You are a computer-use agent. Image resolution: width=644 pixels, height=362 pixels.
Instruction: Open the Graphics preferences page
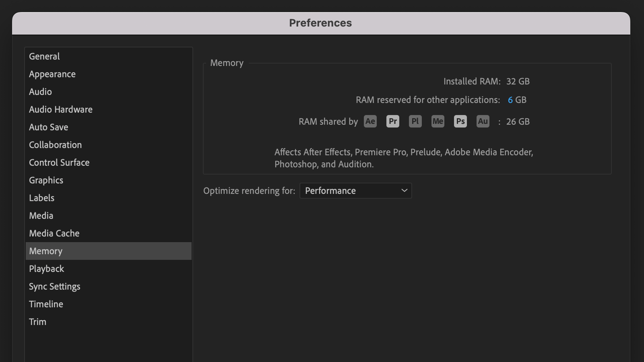pyautogui.click(x=46, y=180)
